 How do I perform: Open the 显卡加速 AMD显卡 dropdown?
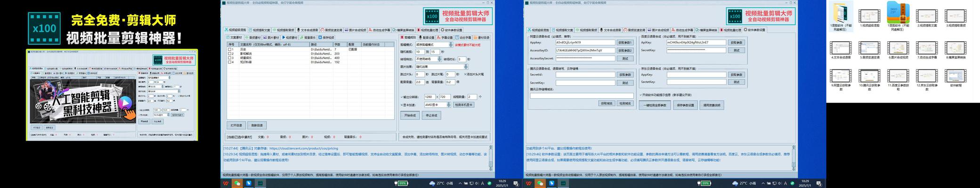(448, 105)
